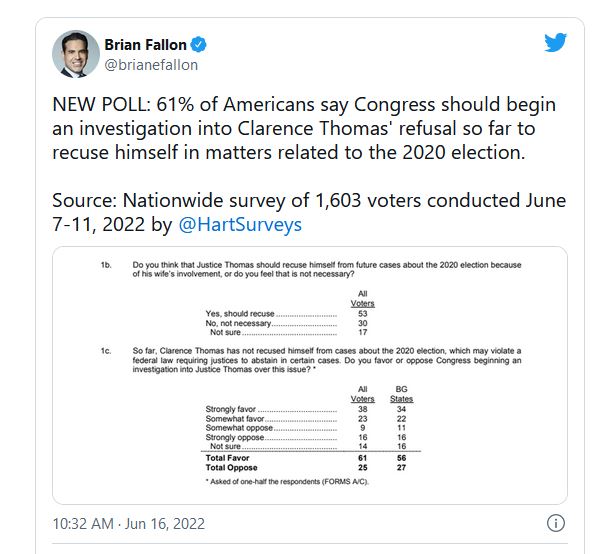Click the blue verified badge beside Brian Fallon
Image resolution: width=599 pixels, height=554 pixels.
(x=199, y=45)
